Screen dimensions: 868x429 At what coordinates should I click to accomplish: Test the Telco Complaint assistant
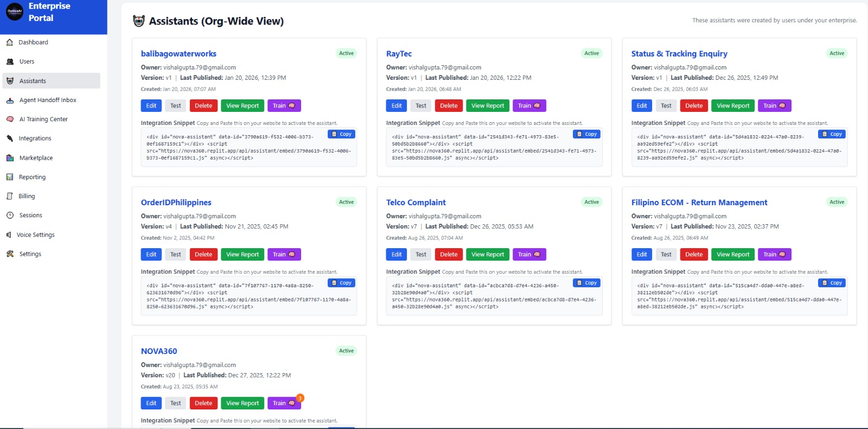(x=421, y=255)
